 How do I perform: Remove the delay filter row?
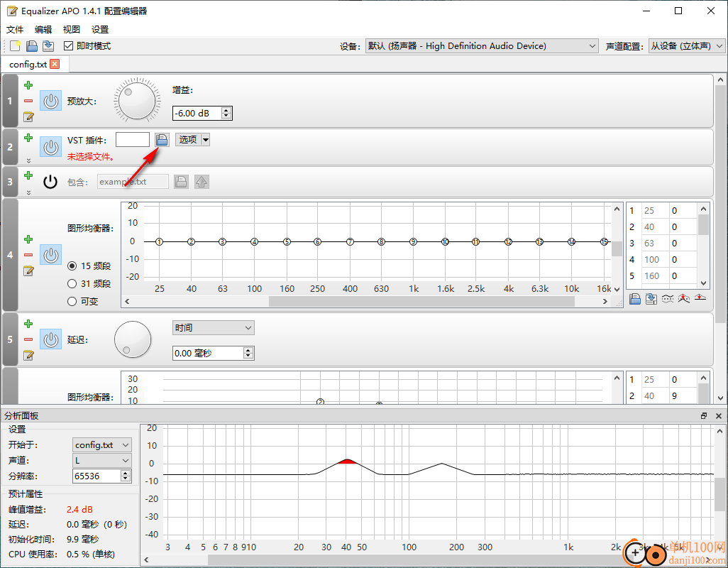tap(28, 339)
